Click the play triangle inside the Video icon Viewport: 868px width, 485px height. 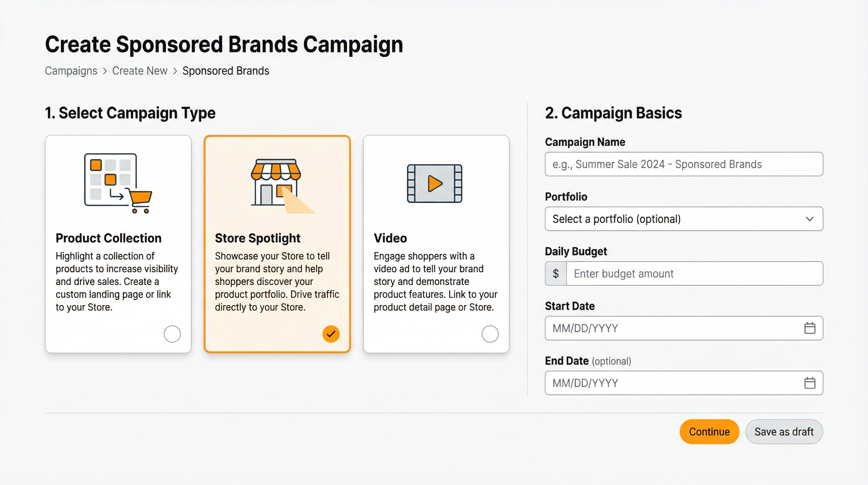coord(435,184)
